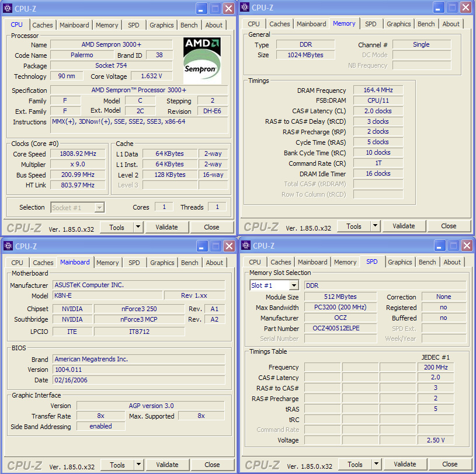Viewport: 476px width, 474px height.
Task: Click the Side Band Addressing value enabled
Action: click(x=101, y=426)
